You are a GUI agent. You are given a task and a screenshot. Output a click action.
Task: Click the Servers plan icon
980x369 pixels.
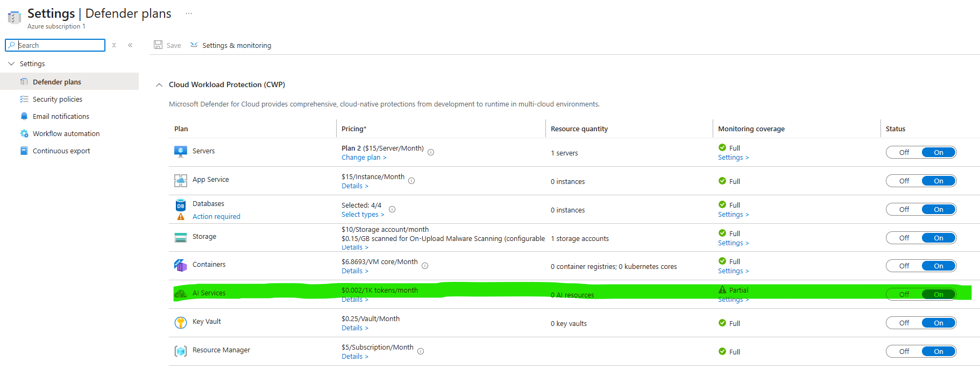coord(180,151)
